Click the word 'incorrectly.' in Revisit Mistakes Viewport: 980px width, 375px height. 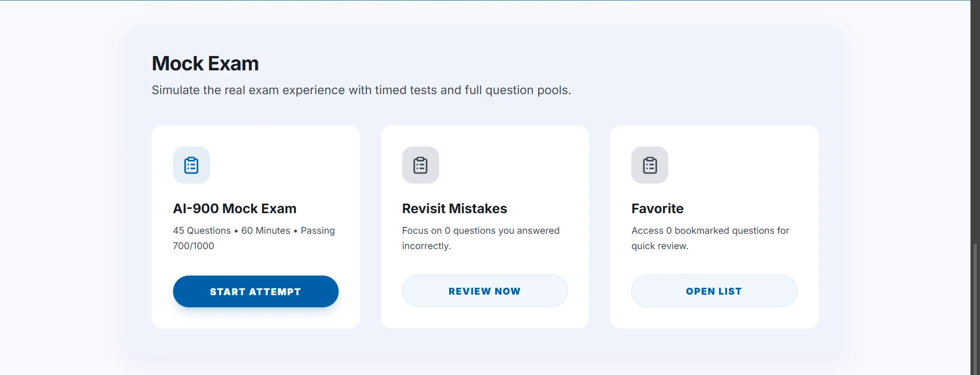pos(427,246)
